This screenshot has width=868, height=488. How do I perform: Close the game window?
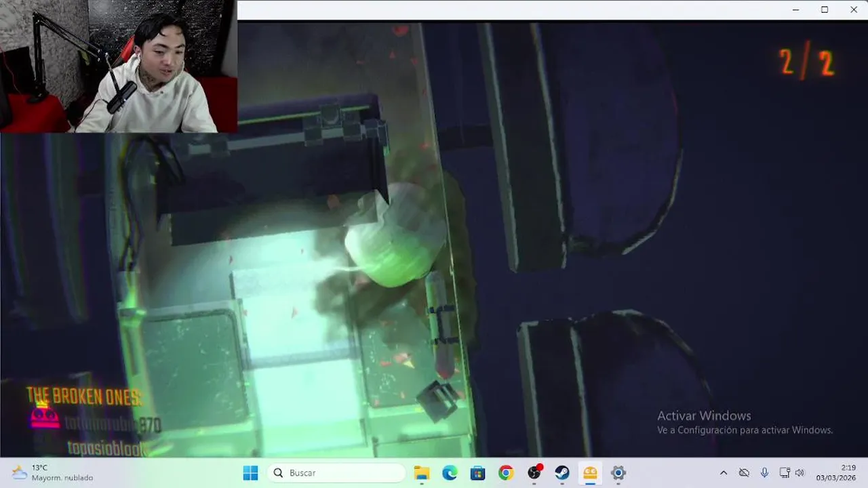tap(854, 9)
